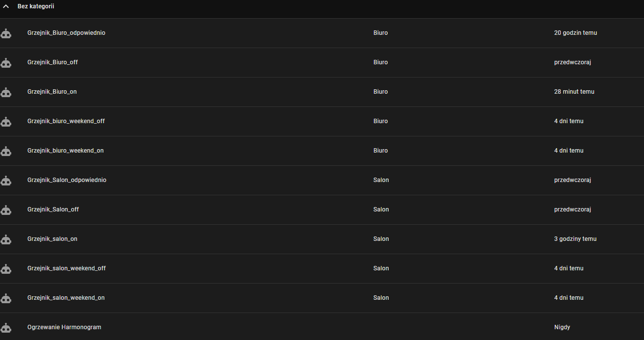This screenshot has width=644, height=340.
Task: Collapse the Bez kategorii group
Action: click(6, 7)
